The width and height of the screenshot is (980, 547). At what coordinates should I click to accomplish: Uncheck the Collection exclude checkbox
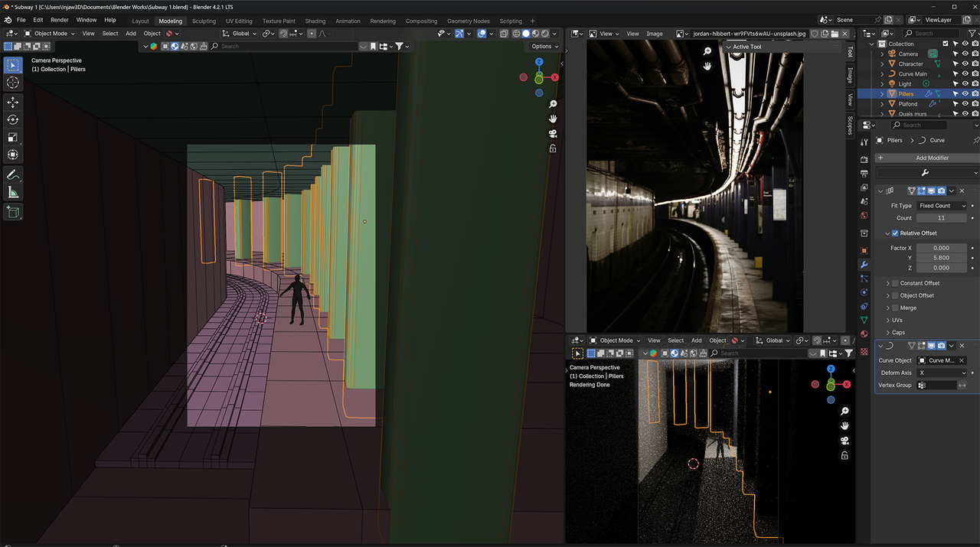[x=946, y=44]
